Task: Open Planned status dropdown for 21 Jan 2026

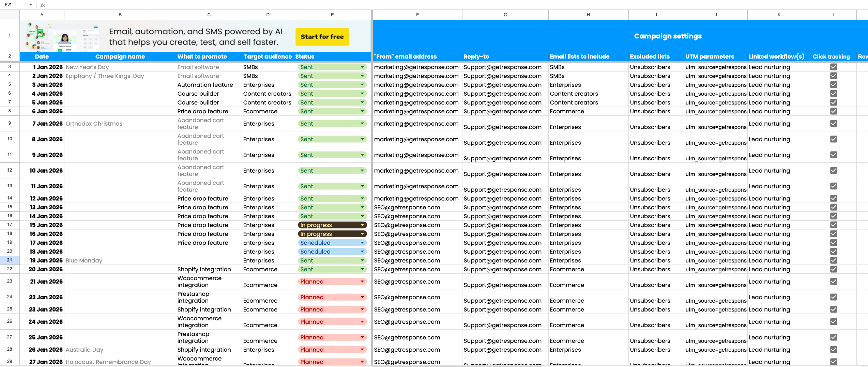Action: (362, 282)
